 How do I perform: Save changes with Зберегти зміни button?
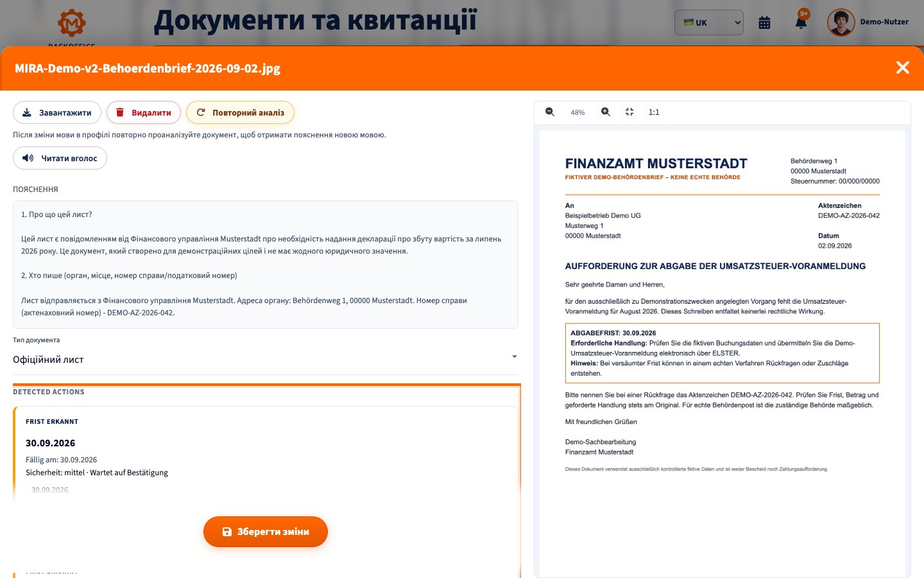point(266,532)
